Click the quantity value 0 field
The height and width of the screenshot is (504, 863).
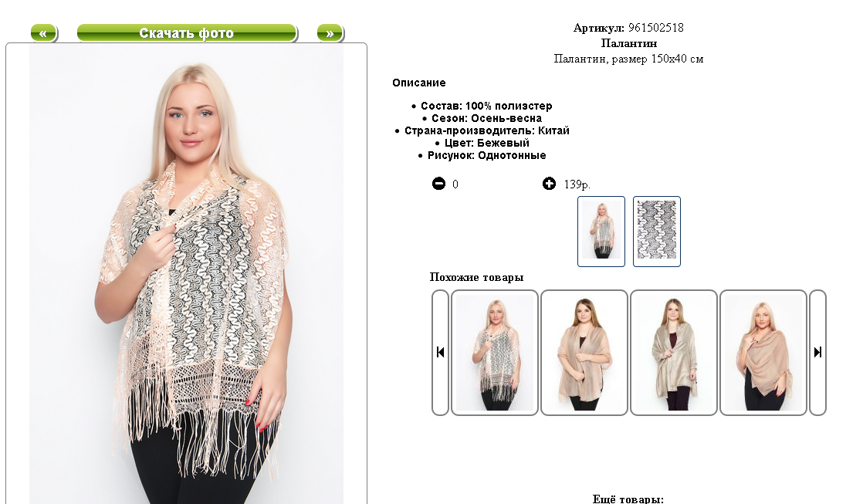click(455, 184)
